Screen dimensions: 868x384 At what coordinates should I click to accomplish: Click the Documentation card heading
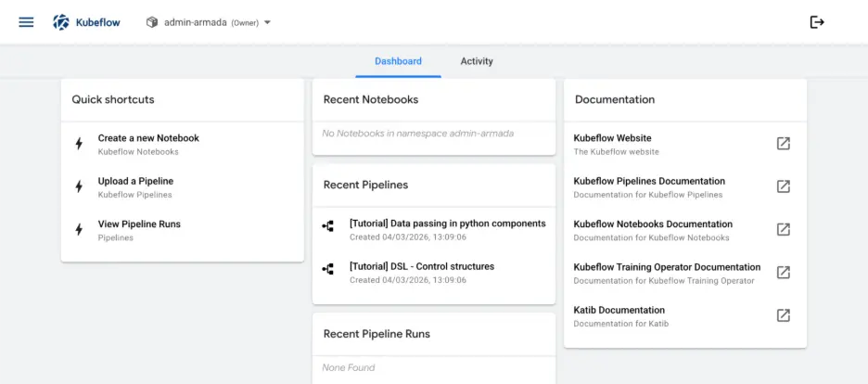point(615,99)
